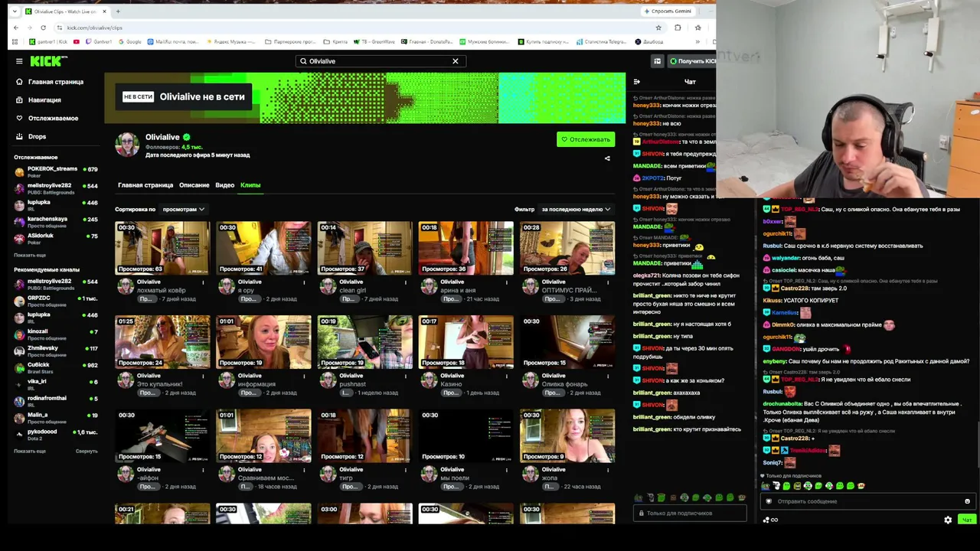Open a new browser tab
Screen dimensions: 980x551
point(118,11)
